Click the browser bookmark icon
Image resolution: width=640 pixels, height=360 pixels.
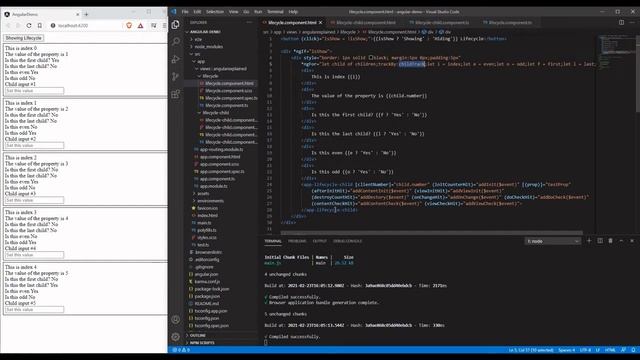click(x=40, y=25)
